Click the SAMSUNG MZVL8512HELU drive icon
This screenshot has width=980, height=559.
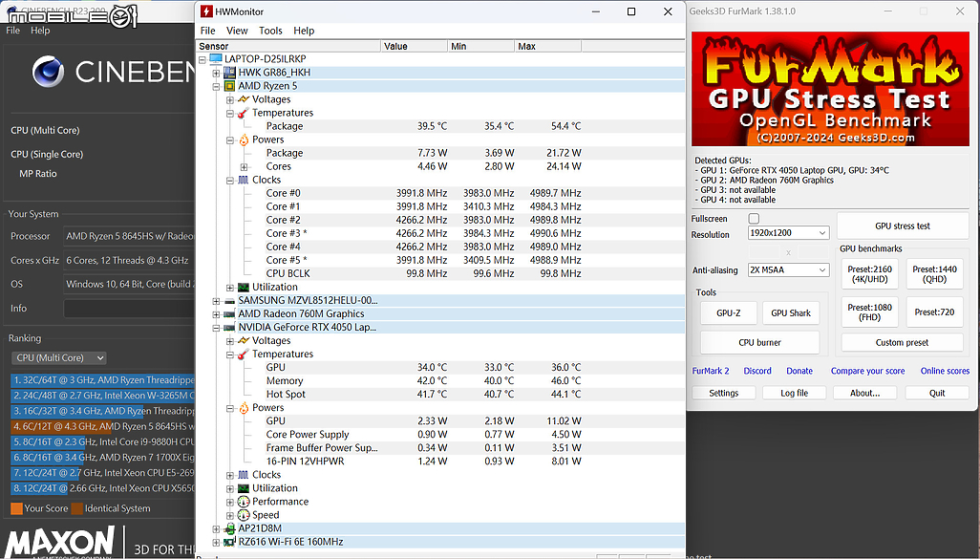coord(229,301)
